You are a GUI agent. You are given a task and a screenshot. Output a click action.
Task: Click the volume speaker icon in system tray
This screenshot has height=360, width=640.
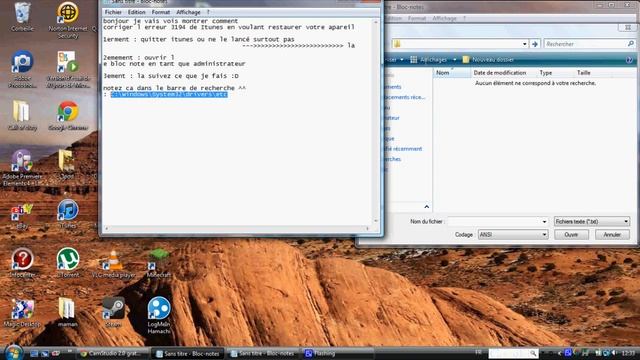[614, 353]
